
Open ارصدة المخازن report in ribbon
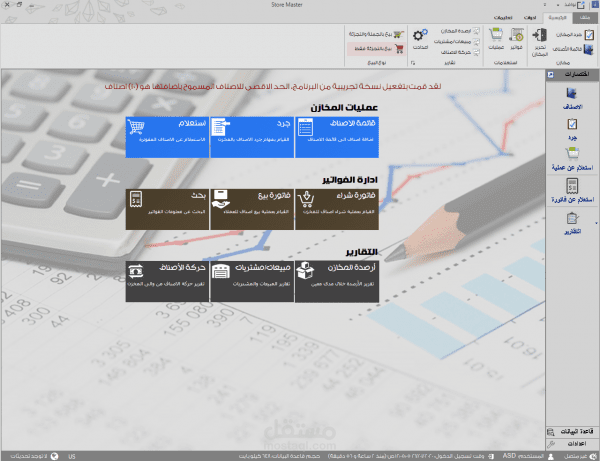[460, 31]
